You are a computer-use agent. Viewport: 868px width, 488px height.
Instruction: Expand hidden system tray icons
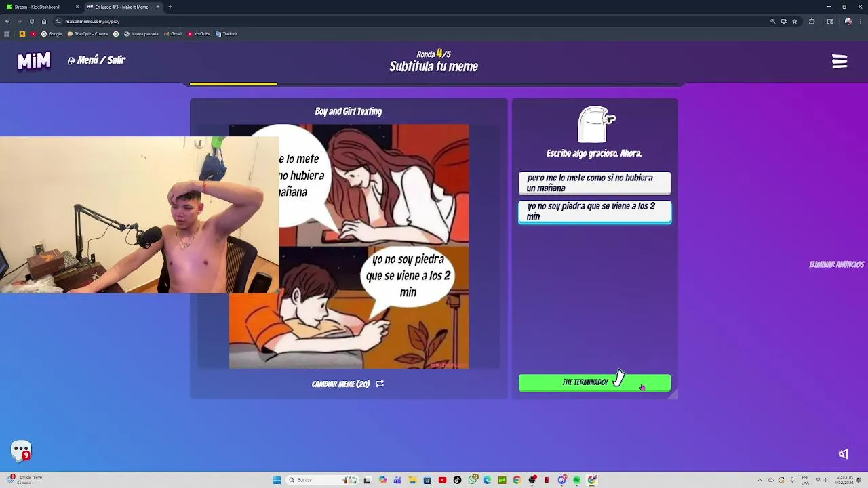coord(759,480)
